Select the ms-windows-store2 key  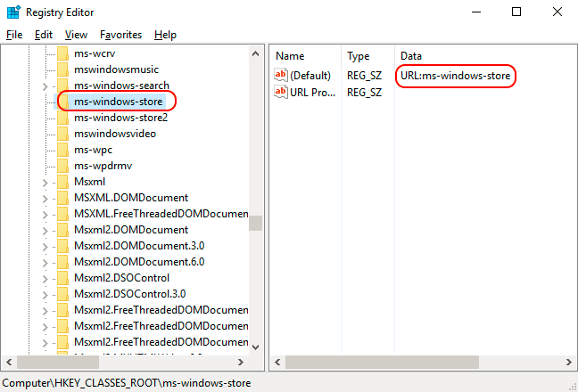[x=121, y=118]
